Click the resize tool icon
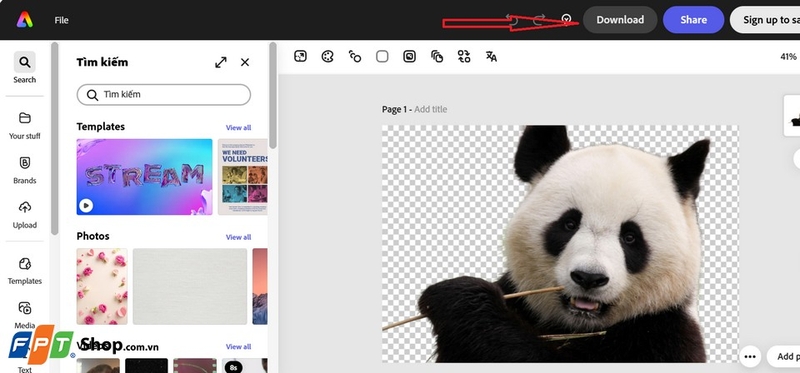The image size is (800, 373). coord(301,56)
